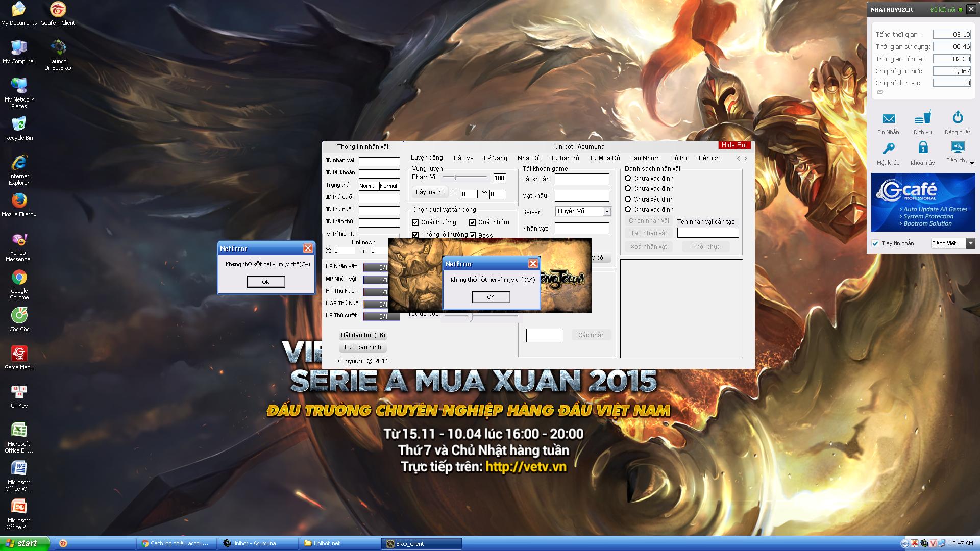Toggle Quái thường checkbox
This screenshot has height=551, width=980.
(x=415, y=222)
